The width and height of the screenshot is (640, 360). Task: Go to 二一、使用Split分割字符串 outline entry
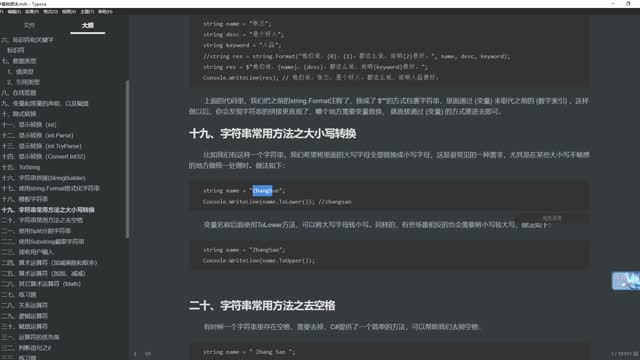(x=36, y=231)
